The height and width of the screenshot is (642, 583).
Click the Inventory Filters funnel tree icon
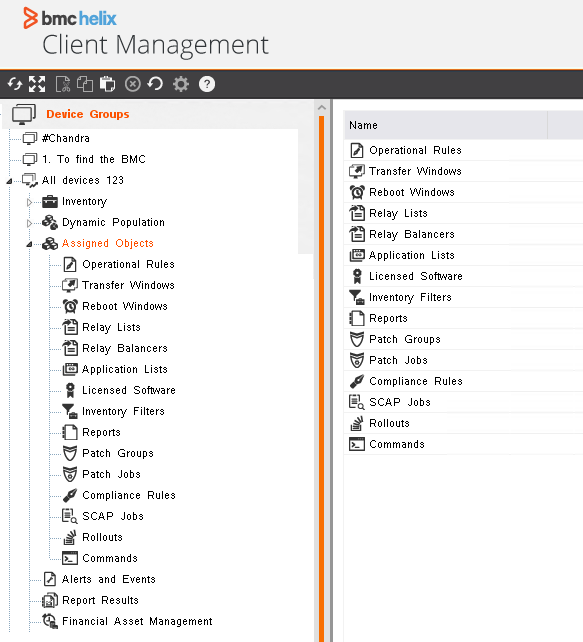(70, 411)
